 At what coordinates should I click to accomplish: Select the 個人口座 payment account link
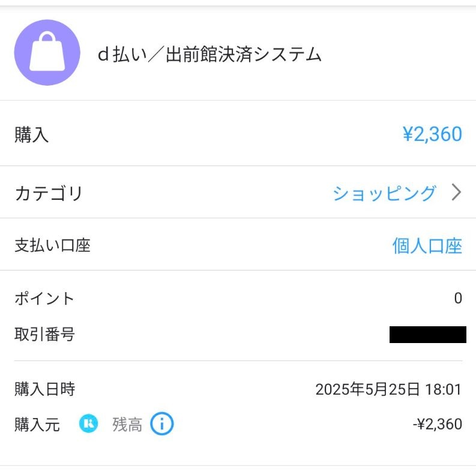tap(427, 246)
